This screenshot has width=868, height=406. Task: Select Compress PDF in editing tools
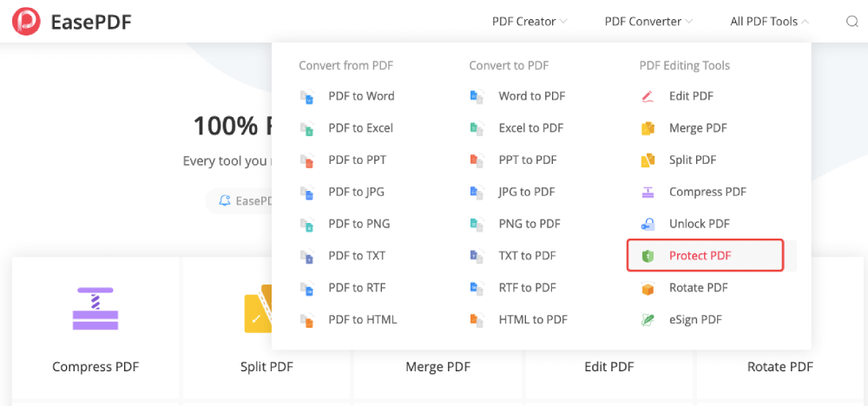click(x=707, y=192)
